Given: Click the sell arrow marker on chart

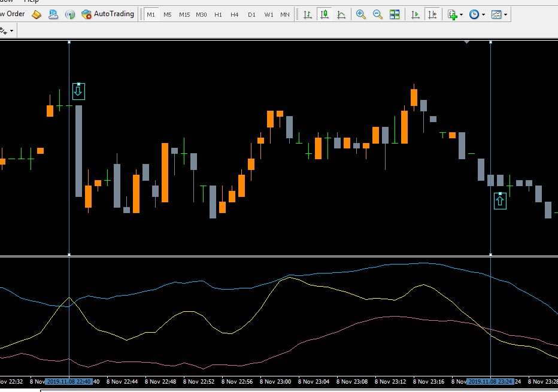Looking at the screenshot, I should click(x=78, y=92).
